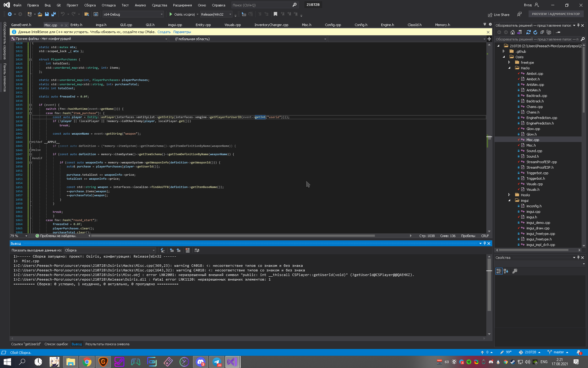Open the x64-Debug configuration dropdown

point(161,14)
